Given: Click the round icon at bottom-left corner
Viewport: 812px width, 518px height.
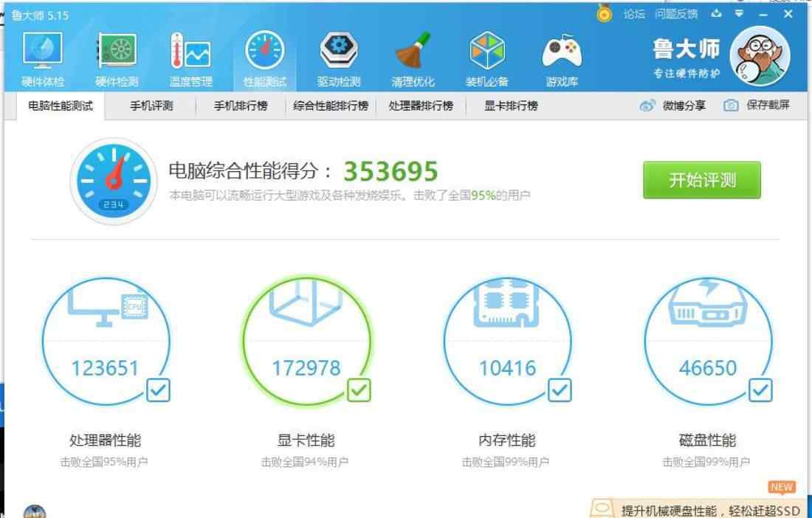Looking at the screenshot, I should coord(35,512).
